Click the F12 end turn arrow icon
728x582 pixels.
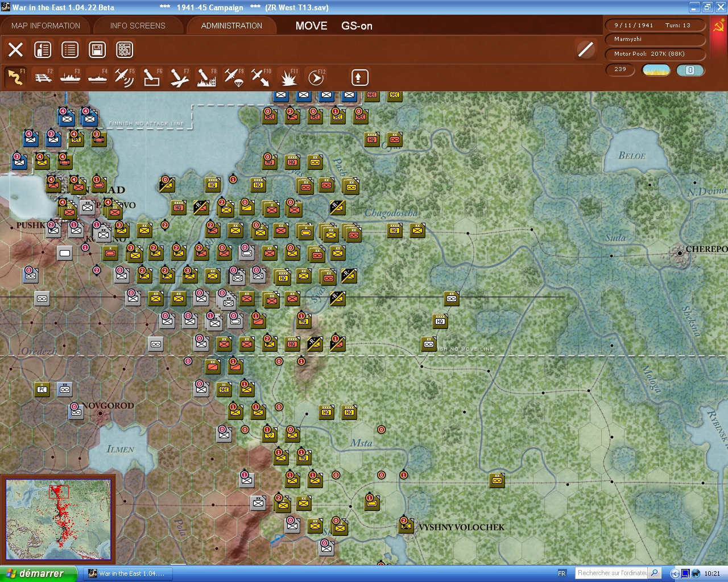pos(316,77)
